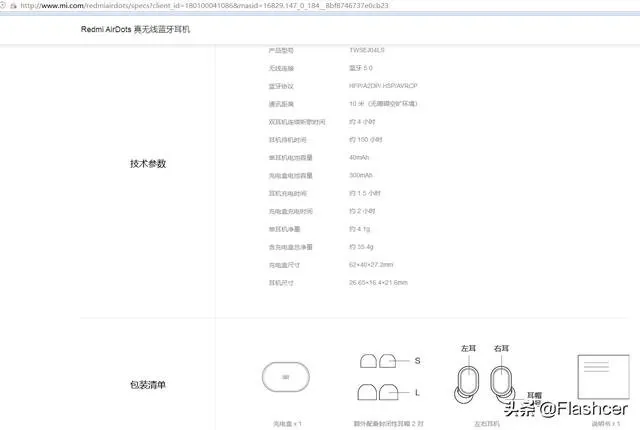Click the manual booklet illustration
The width and height of the screenshot is (640, 430).
603,376
